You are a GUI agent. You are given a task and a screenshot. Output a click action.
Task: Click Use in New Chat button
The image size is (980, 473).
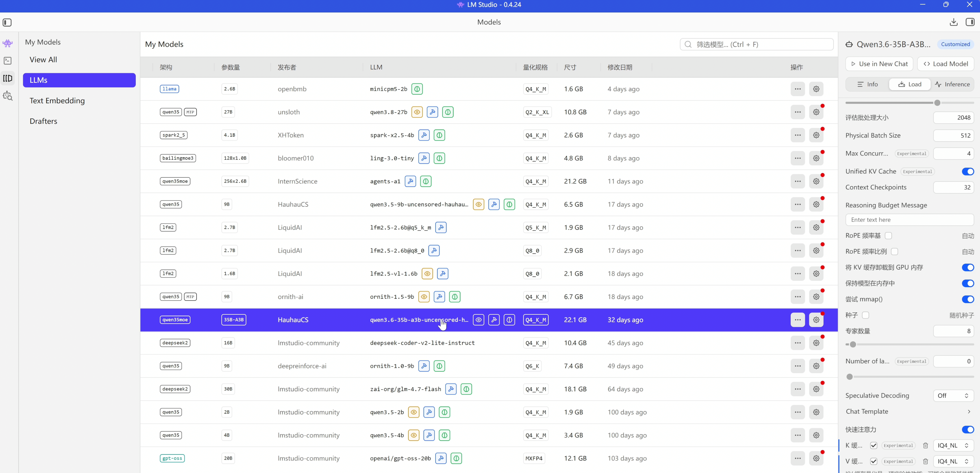point(880,64)
